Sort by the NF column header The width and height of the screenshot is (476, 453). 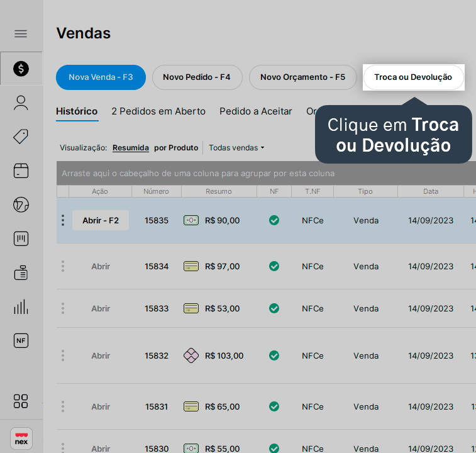click(274, 191)
